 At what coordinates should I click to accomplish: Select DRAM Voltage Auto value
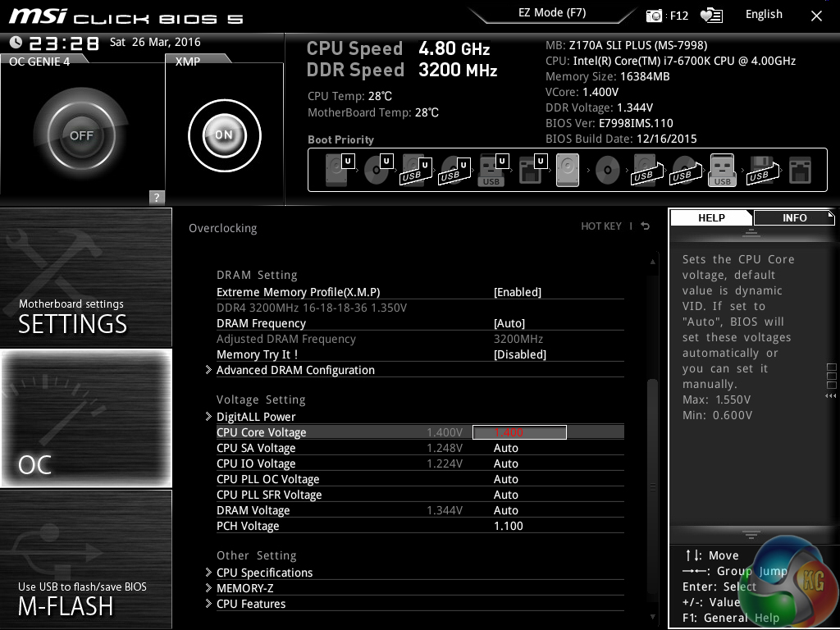[505, 510]
